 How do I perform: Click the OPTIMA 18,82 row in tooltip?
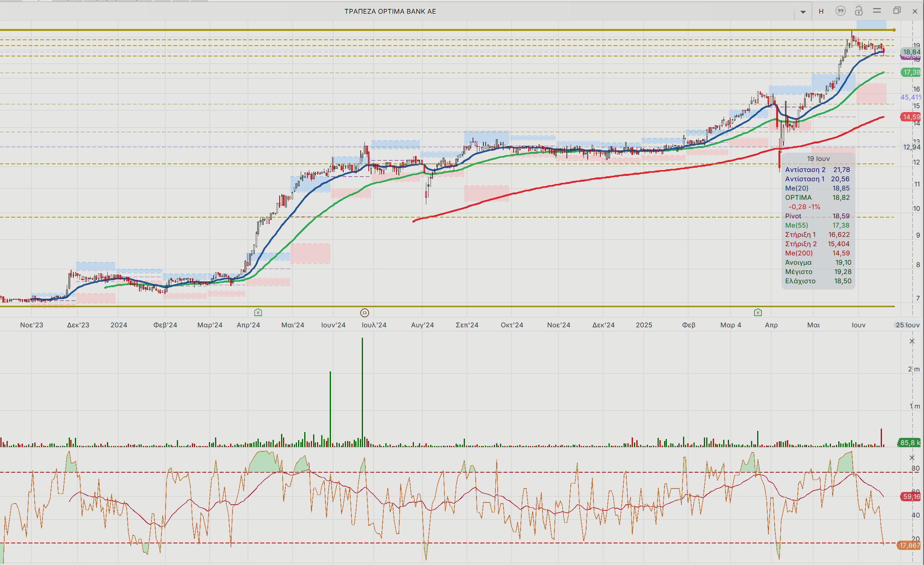(818, 197)
